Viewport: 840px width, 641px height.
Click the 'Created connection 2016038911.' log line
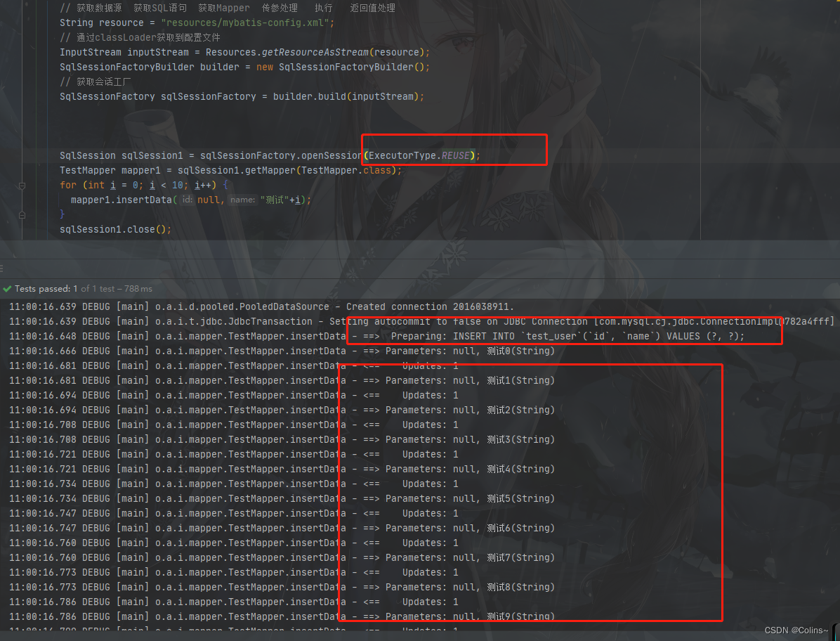point(261,306)
